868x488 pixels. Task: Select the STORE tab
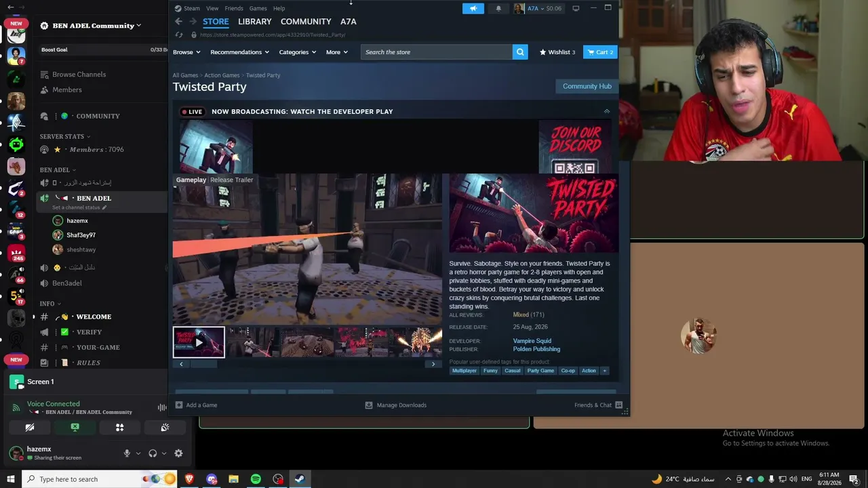click(x=216, y=22)
